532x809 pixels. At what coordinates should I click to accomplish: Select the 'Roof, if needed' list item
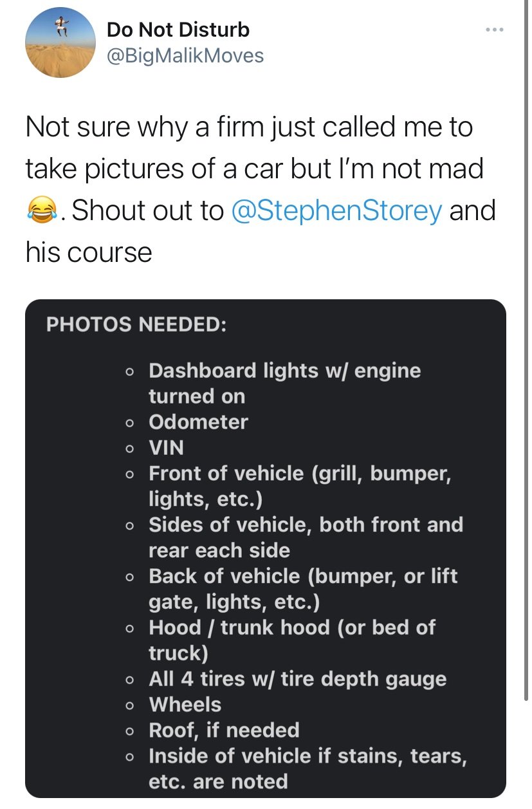point(224,730)
